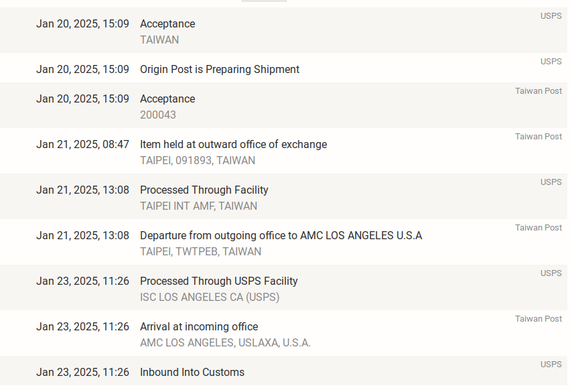Image resolution: width=572 pixels, height=392 pixels.
Task: Select "Origin Post is Preparing Shipment" status
Action: coord(219,70)
